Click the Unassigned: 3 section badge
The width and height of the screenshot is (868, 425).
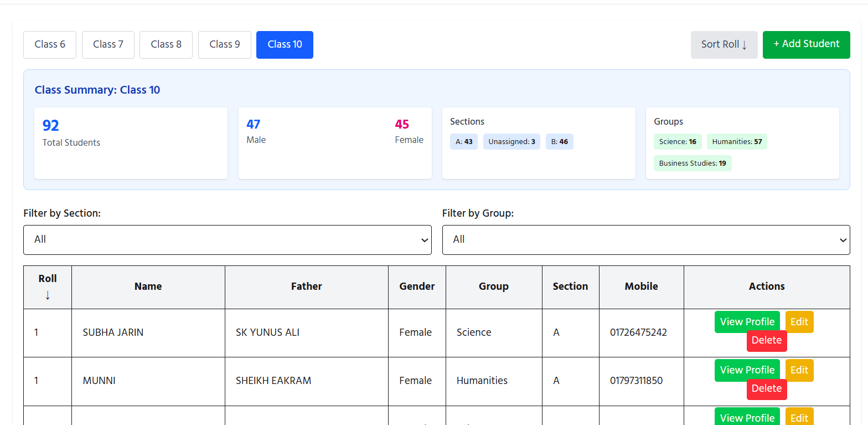coord(512,142)
